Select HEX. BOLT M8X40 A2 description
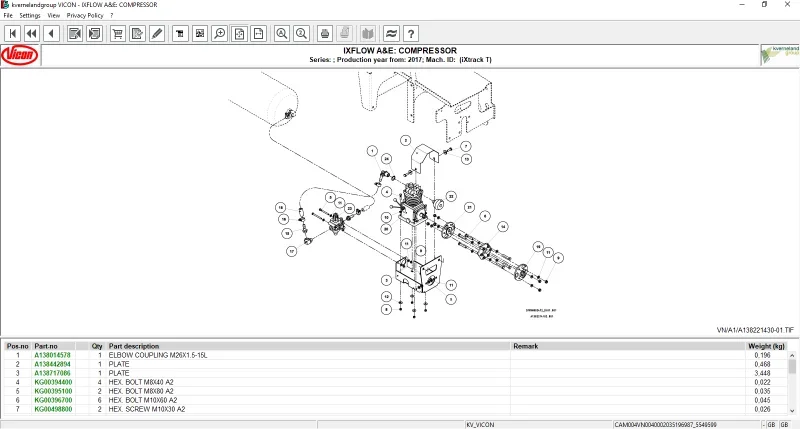800x429 pixels. 141,382
